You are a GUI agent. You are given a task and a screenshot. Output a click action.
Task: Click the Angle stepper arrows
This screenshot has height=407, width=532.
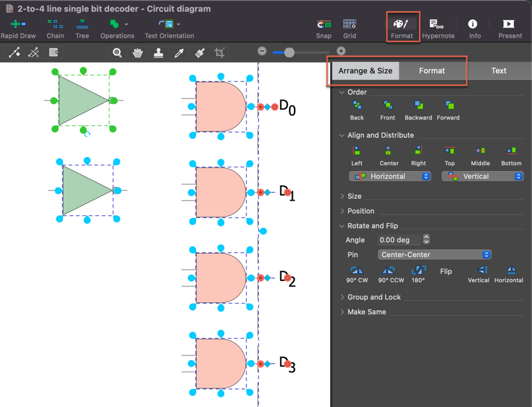coord(427,239)
